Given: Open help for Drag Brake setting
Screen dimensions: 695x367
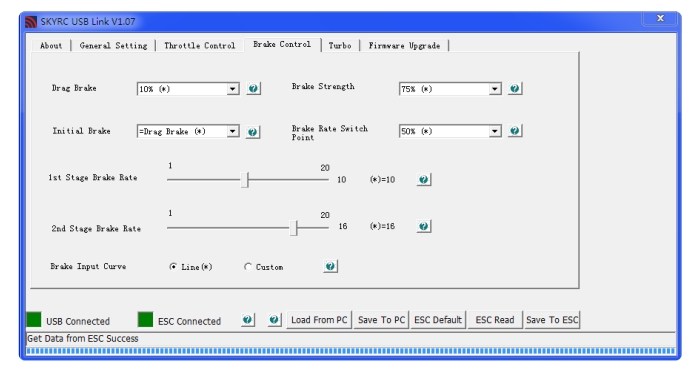Looking at the screenshot, I should (x=253, y=89).
